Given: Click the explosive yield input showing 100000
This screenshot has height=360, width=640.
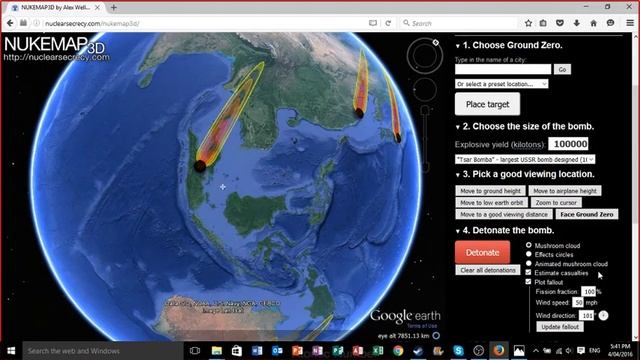Looking at the screenshot, I should coord(568,144).
